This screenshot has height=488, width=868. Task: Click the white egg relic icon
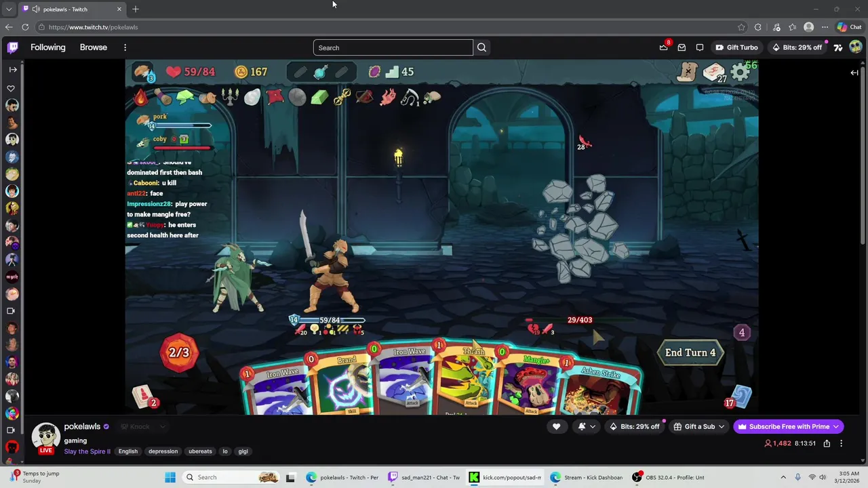[252, 98]
